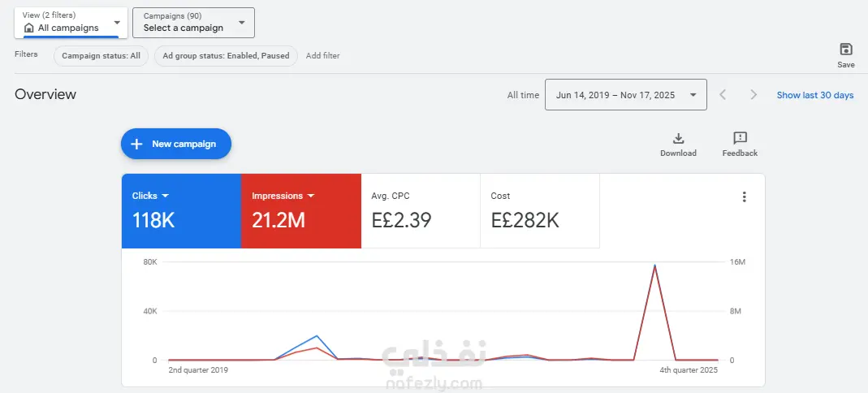
Task: Change the Clicks metric via dropdown arrow
Action: click(166, 196)
